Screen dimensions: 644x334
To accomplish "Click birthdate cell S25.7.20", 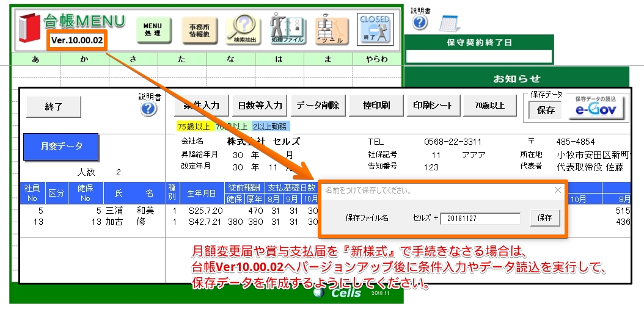I will 205,211.
